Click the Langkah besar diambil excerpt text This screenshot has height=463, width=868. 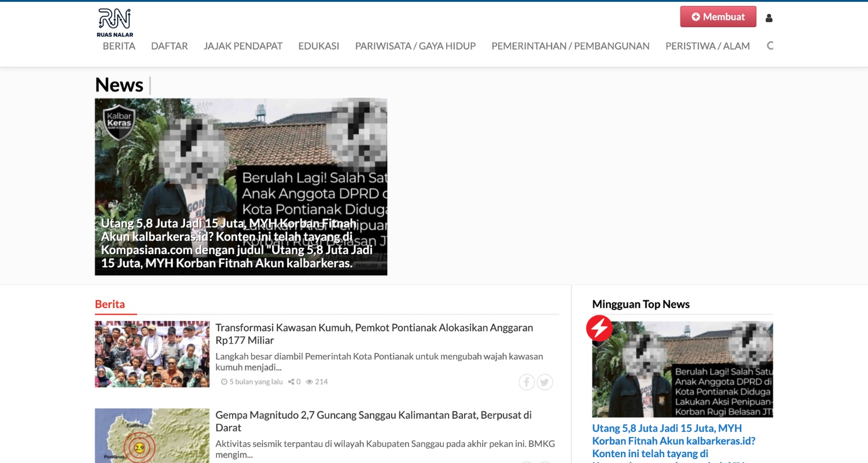[379, 362]
